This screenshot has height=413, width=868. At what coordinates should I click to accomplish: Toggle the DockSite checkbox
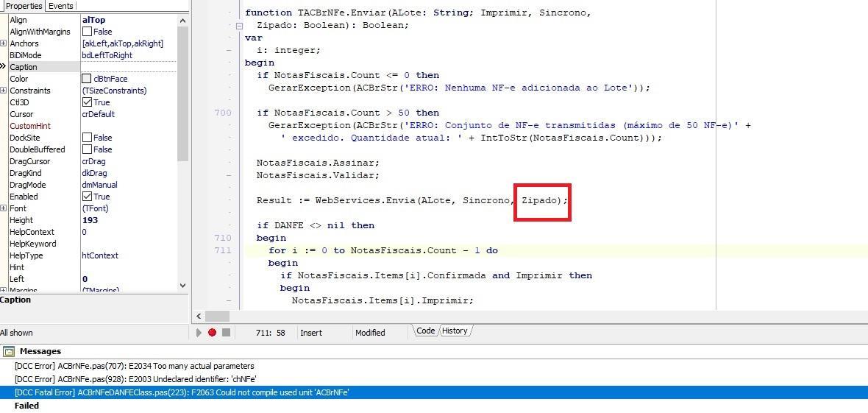pos(87,138)
